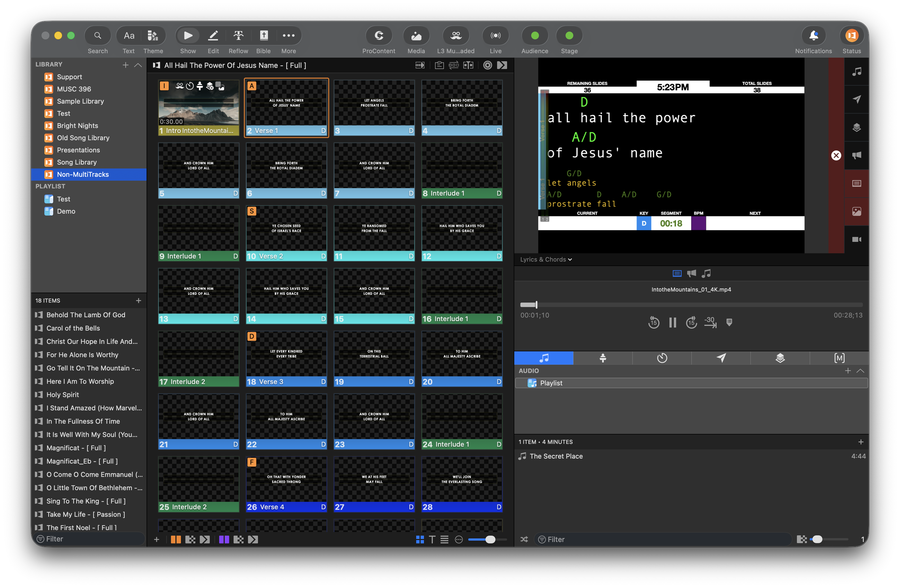Add a new audio playlist
900x588 pixels.
848,370
